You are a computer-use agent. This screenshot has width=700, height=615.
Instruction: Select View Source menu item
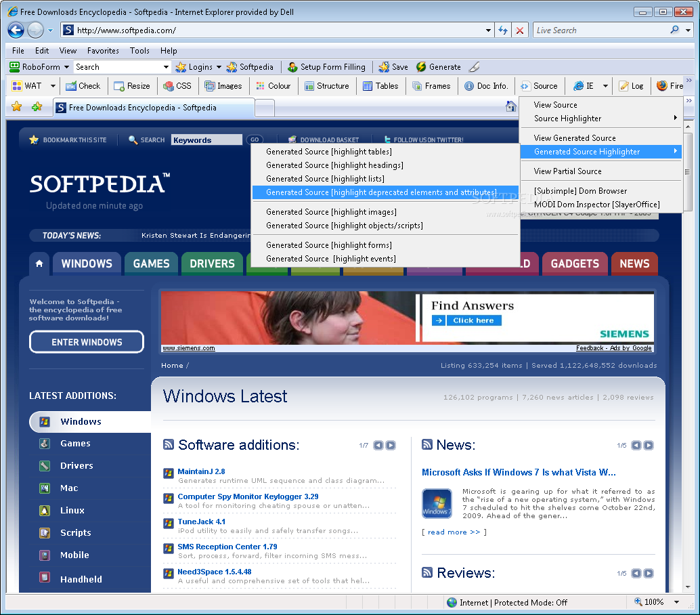(601, 105)
